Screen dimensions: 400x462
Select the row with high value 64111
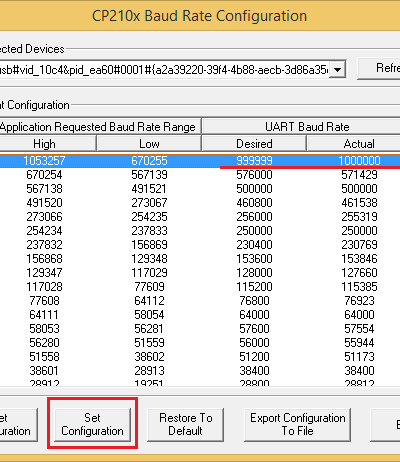point(200,315)
